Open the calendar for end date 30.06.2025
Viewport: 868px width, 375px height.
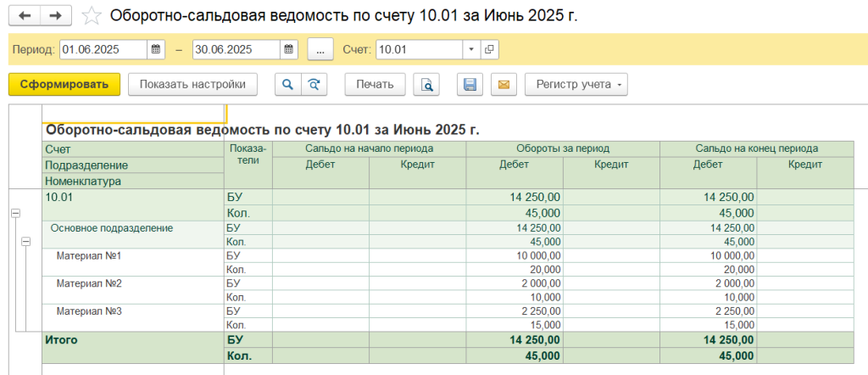[x=288, y=50]
